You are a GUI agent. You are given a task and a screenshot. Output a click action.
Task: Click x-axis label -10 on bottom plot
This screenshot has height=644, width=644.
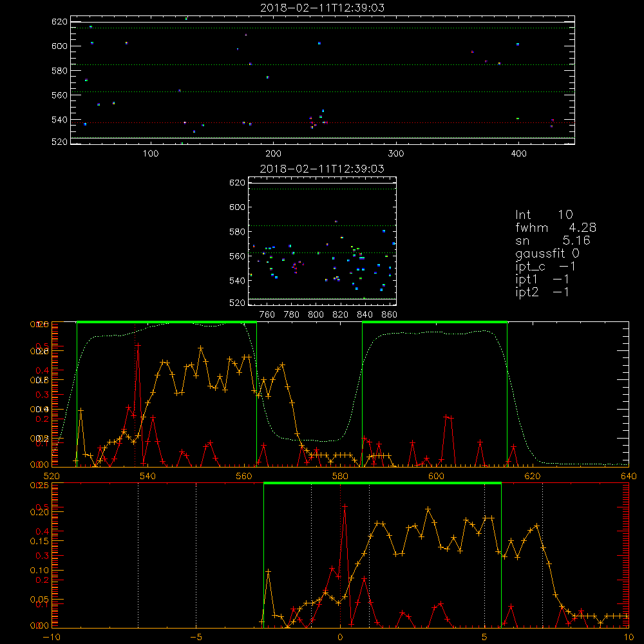pyautogui.click(x=52, y=638)
